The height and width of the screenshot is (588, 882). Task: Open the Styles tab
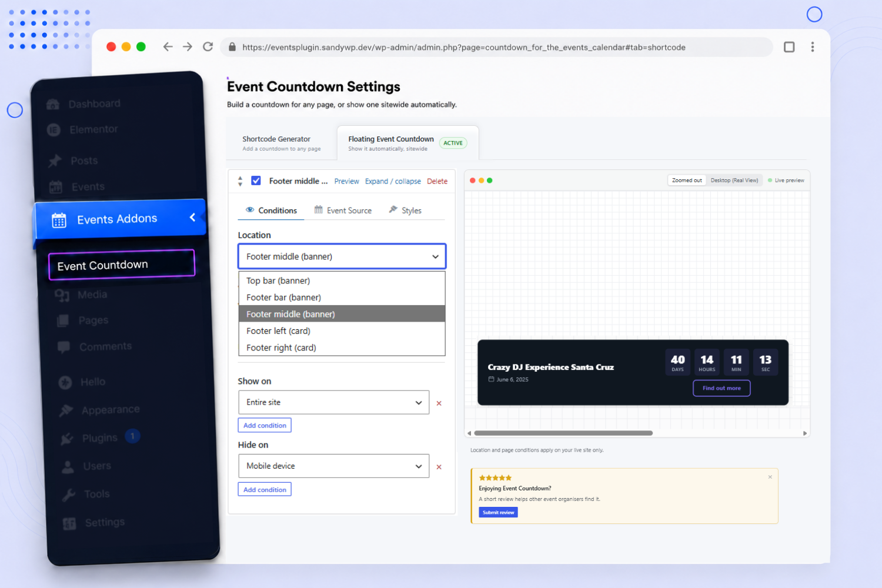(405, 211)
